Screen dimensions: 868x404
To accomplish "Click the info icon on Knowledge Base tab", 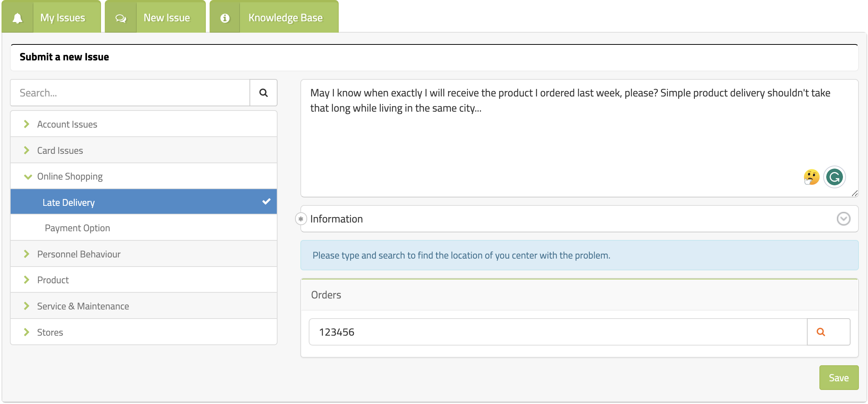I will coord(225,17).
